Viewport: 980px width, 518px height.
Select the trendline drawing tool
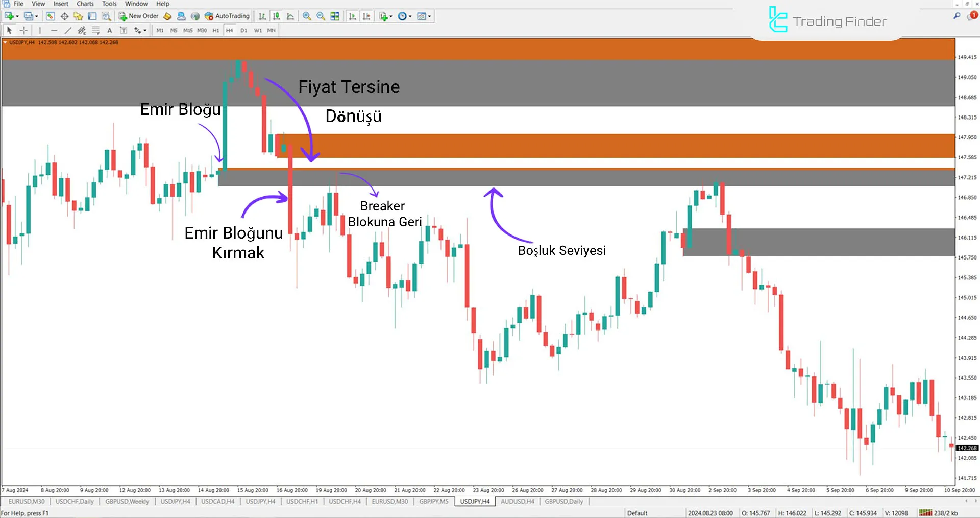[68, 30]
